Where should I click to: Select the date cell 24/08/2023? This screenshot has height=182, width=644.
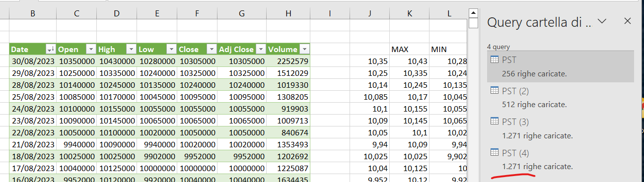(x=33, y=109)
